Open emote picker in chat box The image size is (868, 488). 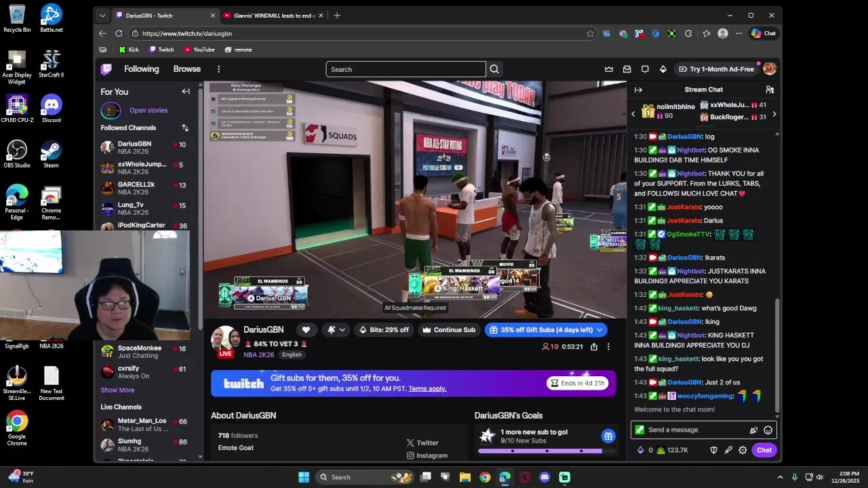768,430
